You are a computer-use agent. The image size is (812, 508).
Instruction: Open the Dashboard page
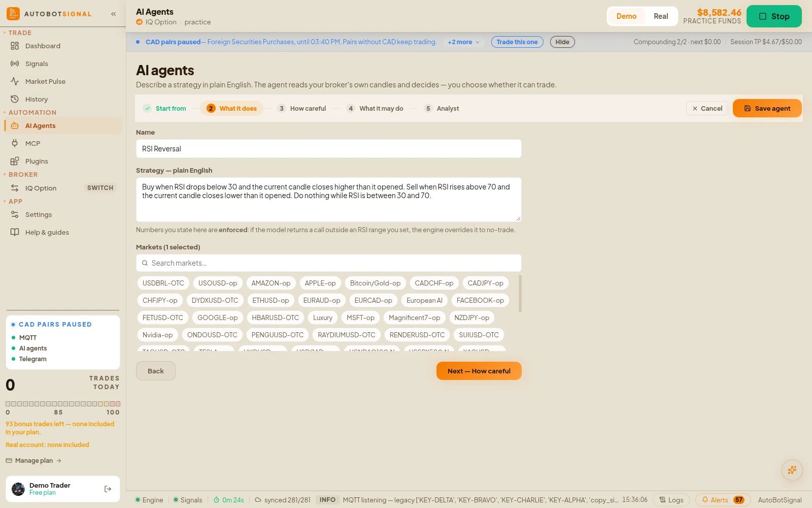pos(63,46)
